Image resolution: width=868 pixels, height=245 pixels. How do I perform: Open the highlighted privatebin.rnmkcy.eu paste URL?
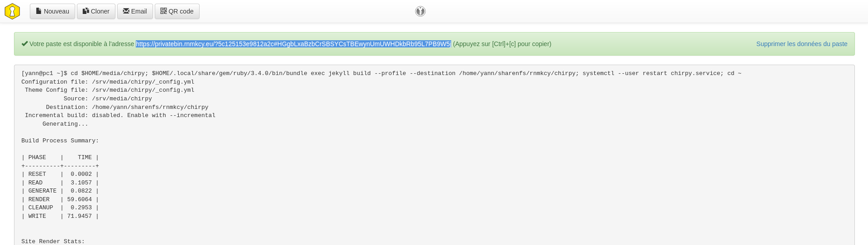tap(293, 44)
